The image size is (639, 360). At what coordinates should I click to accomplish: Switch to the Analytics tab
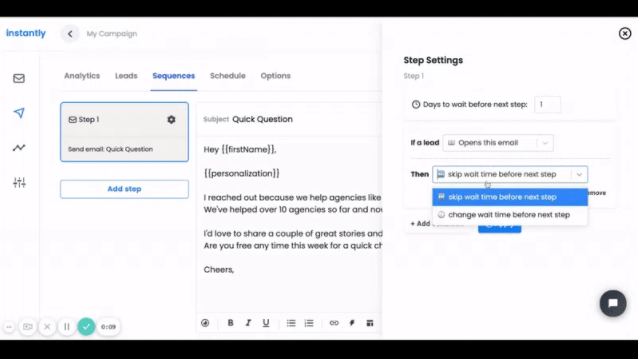pyautogui.click(x=82, y=76)
